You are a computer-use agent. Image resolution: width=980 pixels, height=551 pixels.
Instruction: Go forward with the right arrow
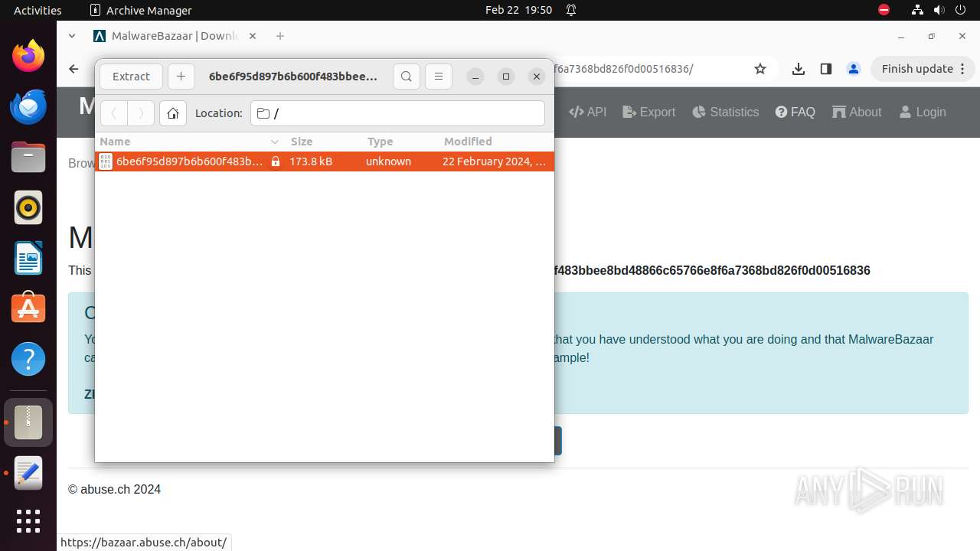click(141, 113)
